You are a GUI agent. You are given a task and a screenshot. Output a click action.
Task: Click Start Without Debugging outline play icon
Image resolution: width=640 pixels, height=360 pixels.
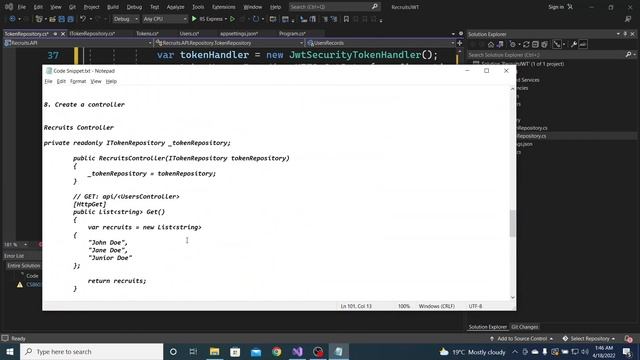click(232, 19)
